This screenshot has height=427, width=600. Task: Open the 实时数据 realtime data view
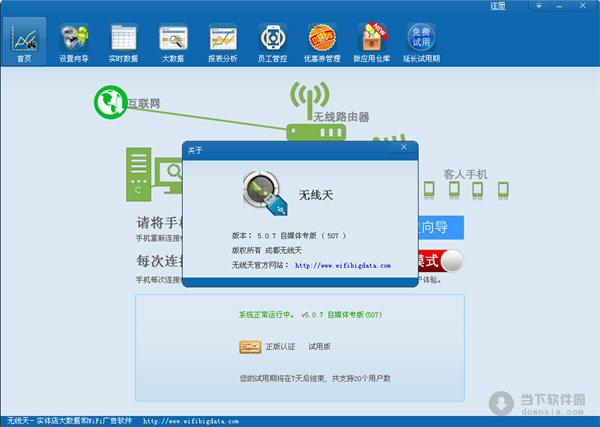pos(123,42)
